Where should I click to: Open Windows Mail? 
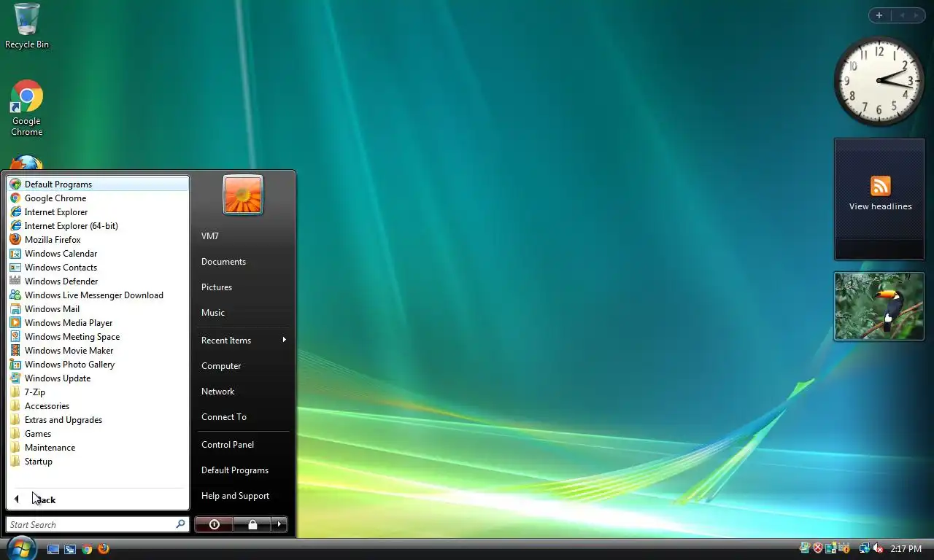click(x=98, y=309)
